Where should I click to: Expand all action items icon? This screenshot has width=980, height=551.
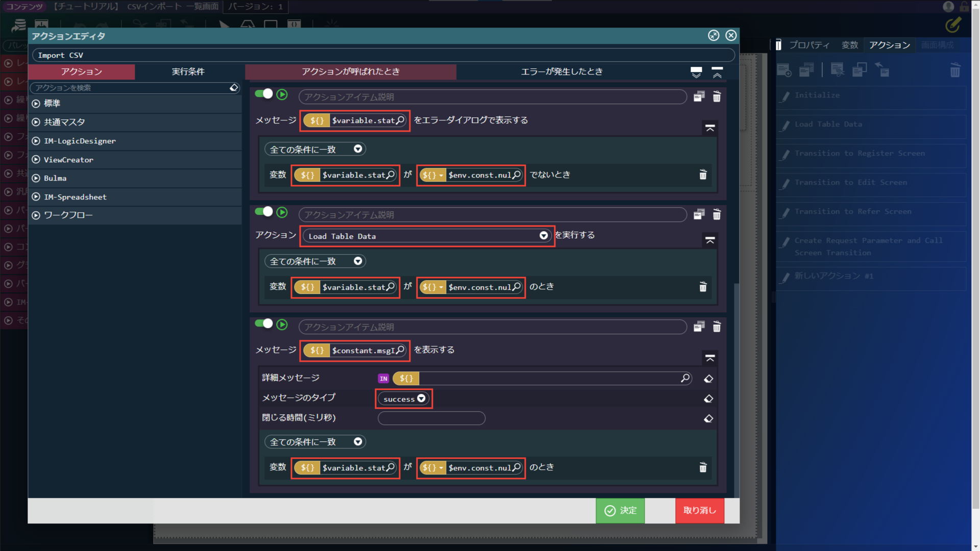pyautogui.click(x=696, y=72)
